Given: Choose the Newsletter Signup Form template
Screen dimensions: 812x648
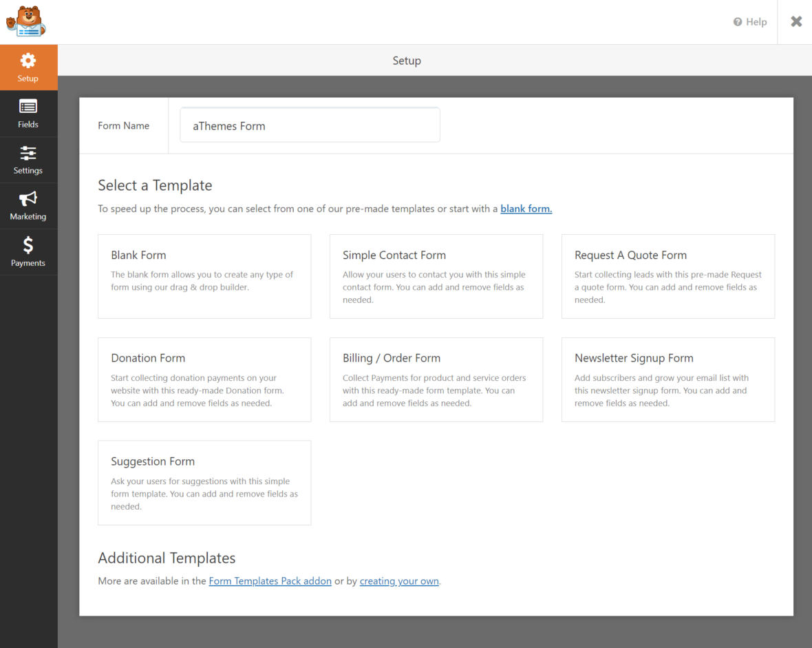Looking at the screenshot, I should 667,379.
